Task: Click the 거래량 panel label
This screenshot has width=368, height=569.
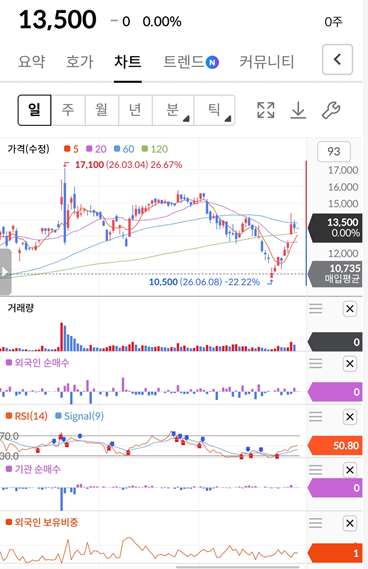Action: click(x=21, y=308)
